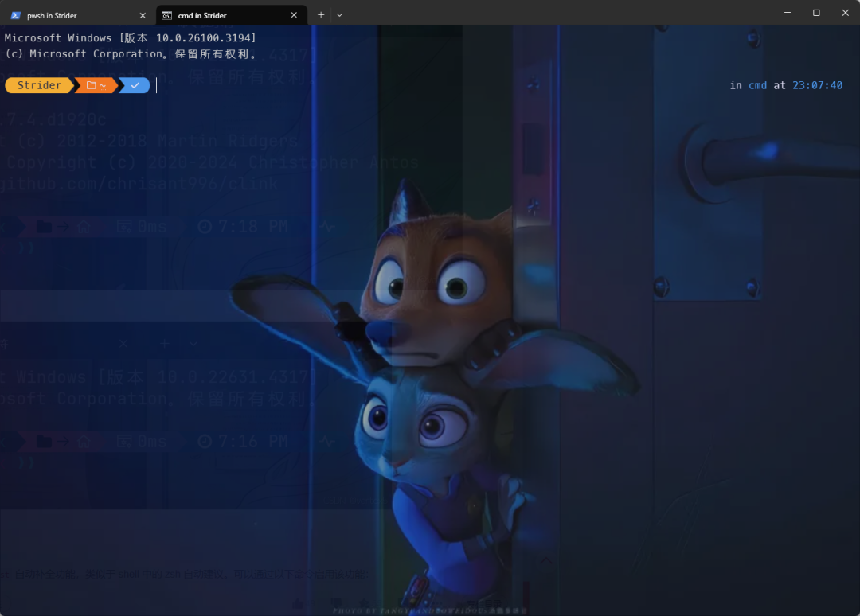The image size is (860, 616).
Task: Close the cmd in Strider tab
Action: tap(294, 15)
